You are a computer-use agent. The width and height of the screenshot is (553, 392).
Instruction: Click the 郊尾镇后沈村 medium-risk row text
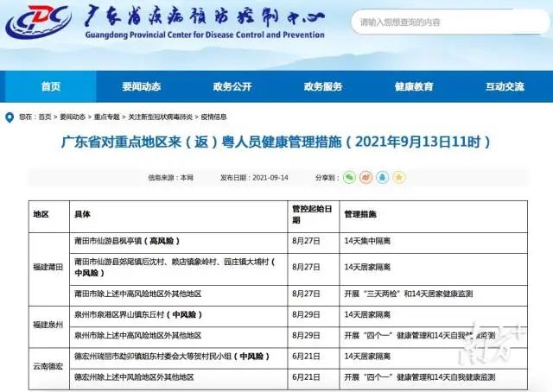point(175,267)
